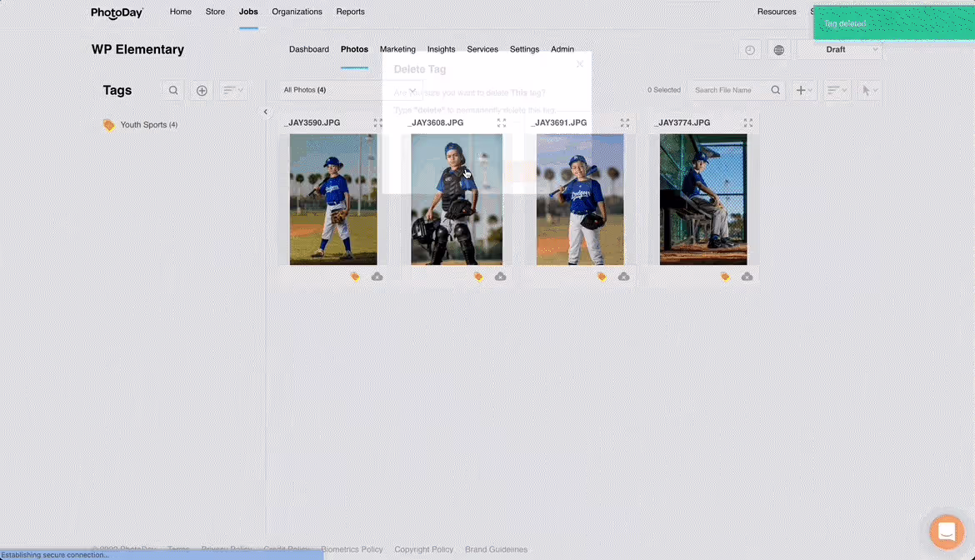975x560 pixels.
Task: Select the _JAY3590.JPG thumbnail
Action: click(333, 199)
